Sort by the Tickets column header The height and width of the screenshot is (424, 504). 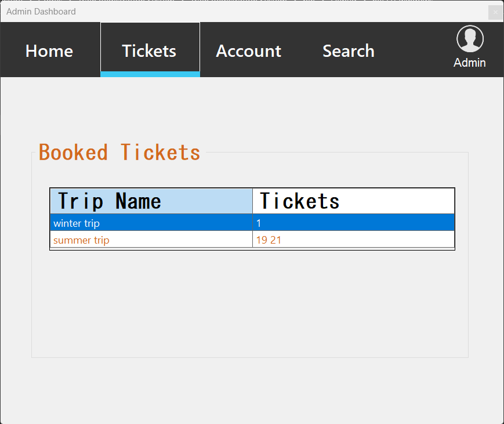pyautogui.click(x=299, y=201)
